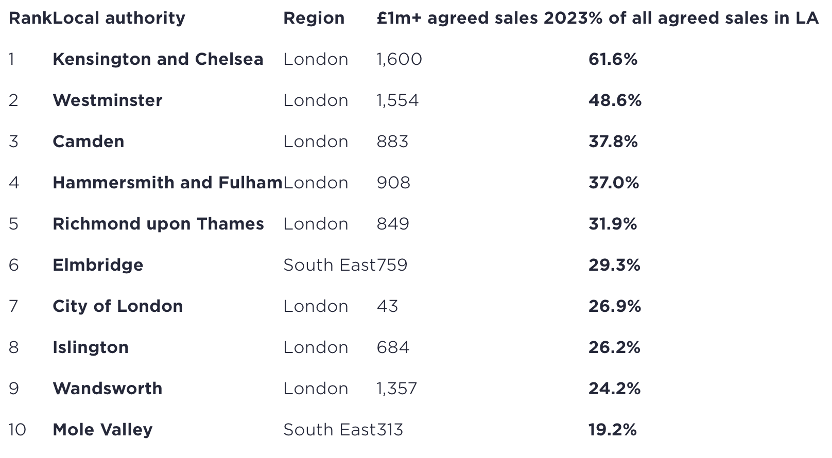Click the Region column header

click(313, 18)
